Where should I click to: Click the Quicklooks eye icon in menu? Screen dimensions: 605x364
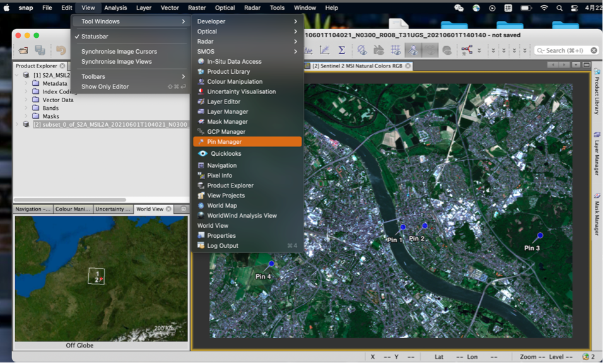(x=203, y=153)
